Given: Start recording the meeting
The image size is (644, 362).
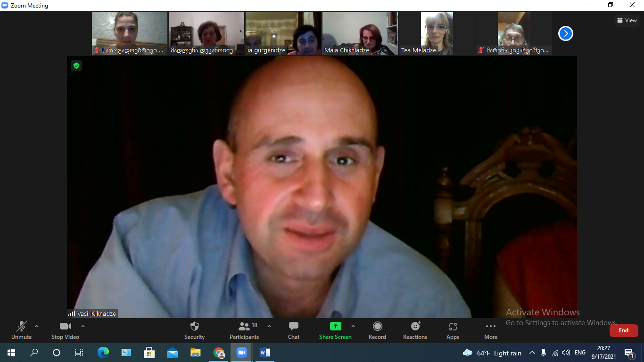Looking at the screenshot, I should coord(377,330).
